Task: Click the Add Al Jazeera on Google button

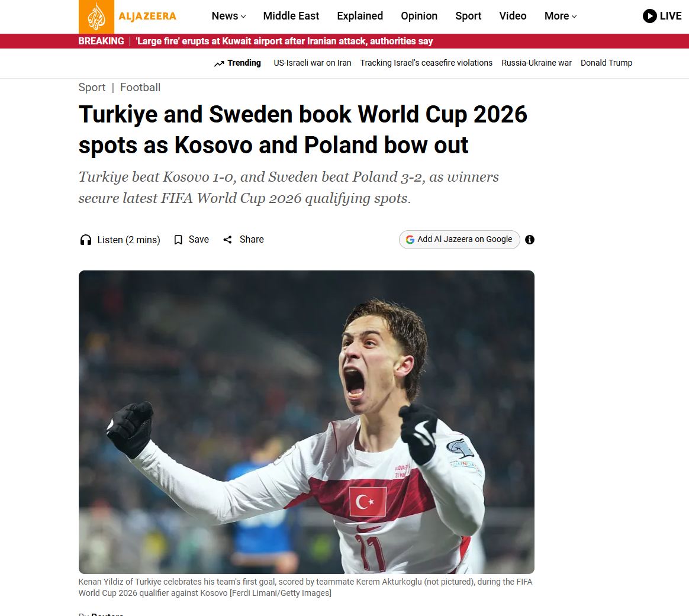Action: [x=459, y=240]
